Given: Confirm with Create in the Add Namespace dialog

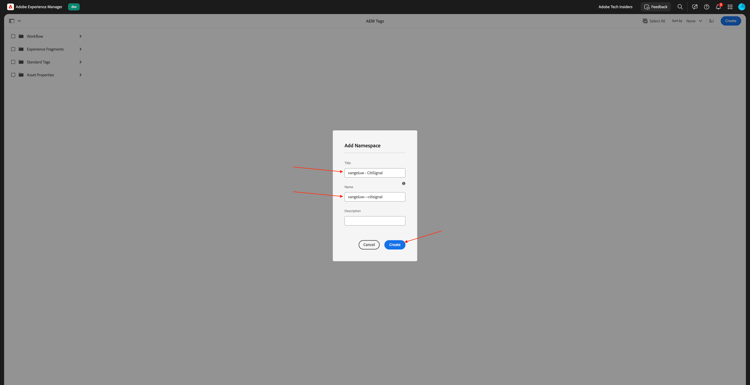Looking at the screenshot, I should [x=395, y=244].
